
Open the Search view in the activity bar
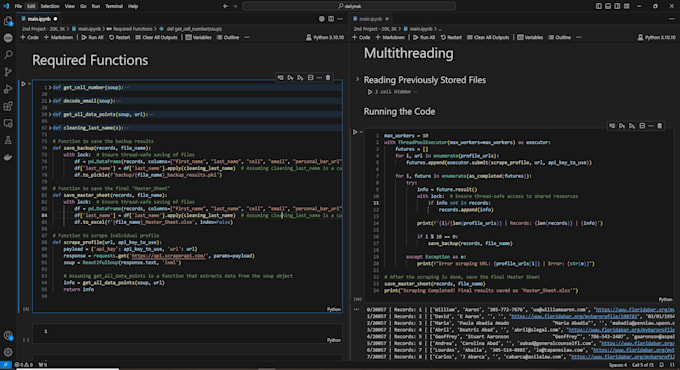[8, 55]
